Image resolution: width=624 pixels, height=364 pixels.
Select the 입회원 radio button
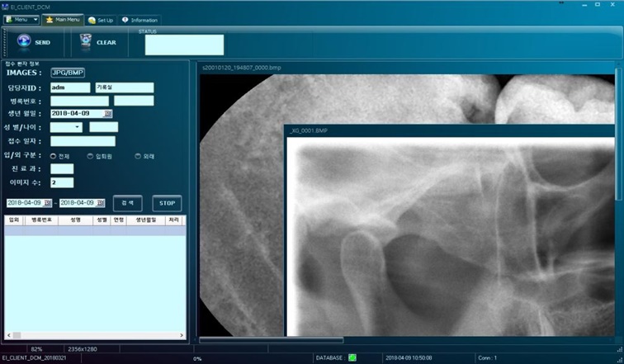(90, 155)
